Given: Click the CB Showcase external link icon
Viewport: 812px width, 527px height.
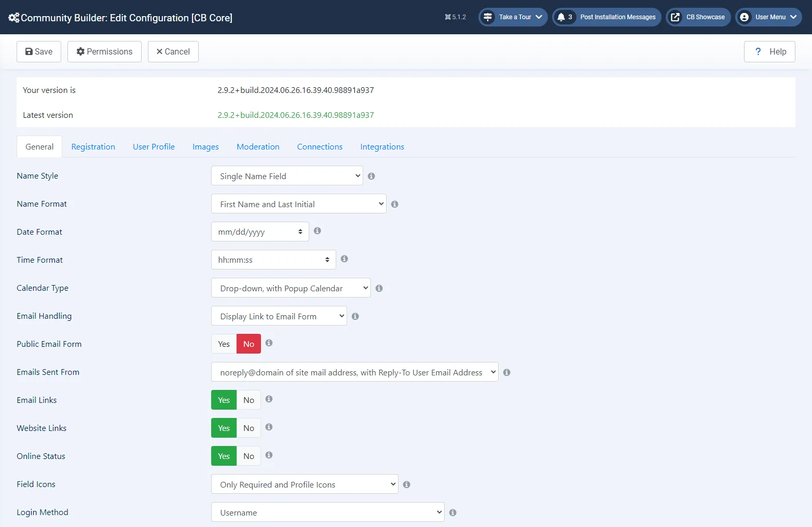Looking at the screenshot, I should click(x=675, y=17).
